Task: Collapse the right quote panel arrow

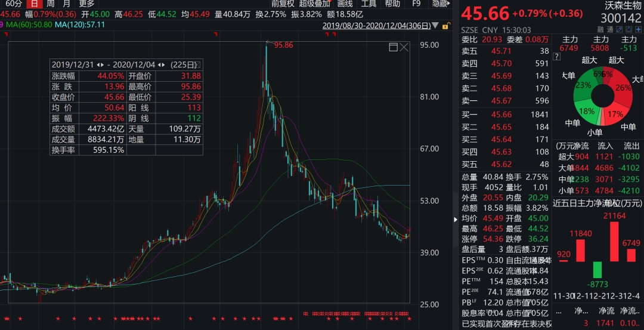Action: pos(455,220)
